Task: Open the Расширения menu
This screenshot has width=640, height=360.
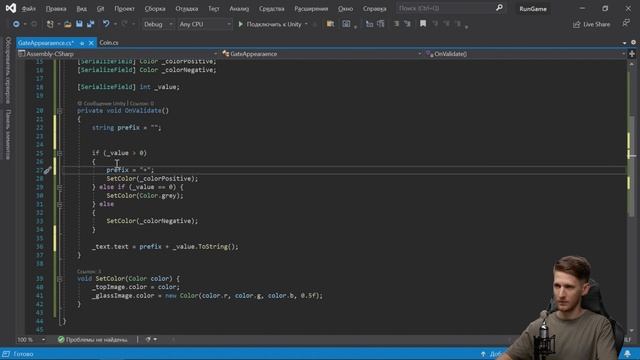Action: [311, 9]
